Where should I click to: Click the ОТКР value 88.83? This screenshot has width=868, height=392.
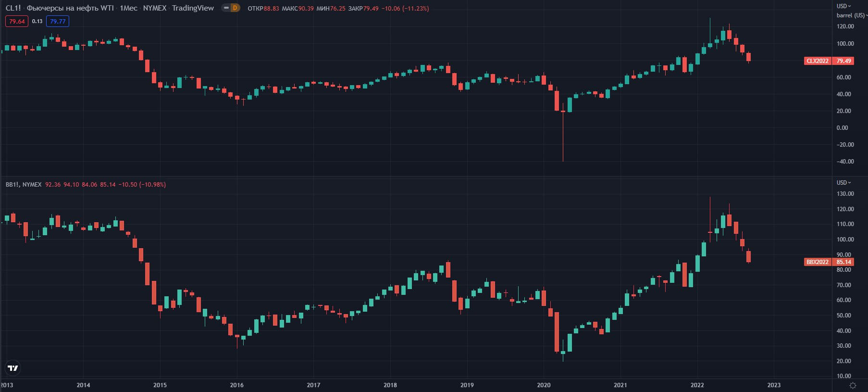(x=271, y=8)
